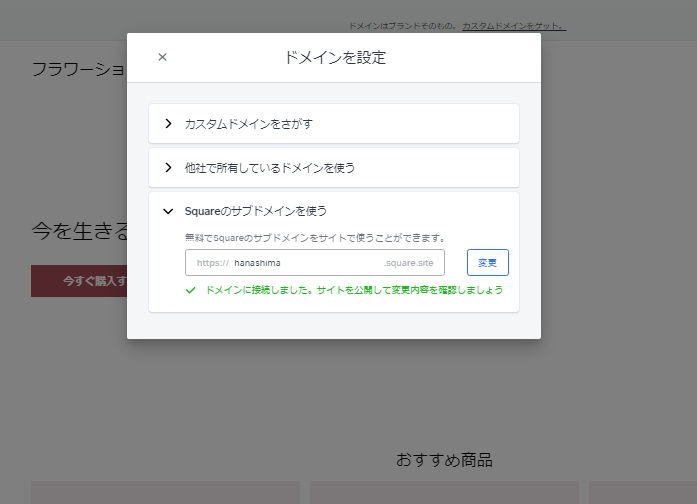Click the green success checkmark icon
Image resolution: width=697 pixels, height=504 pixels.
pyautogui.click(x=191, y=290)
